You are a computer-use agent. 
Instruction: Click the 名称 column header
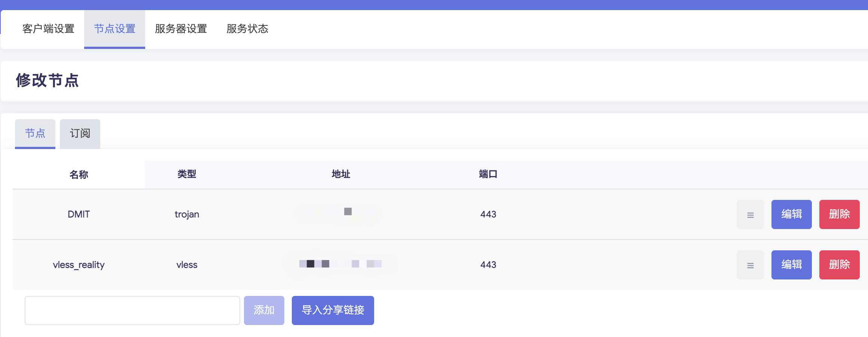pyautogui.click(x=79, y=174)
